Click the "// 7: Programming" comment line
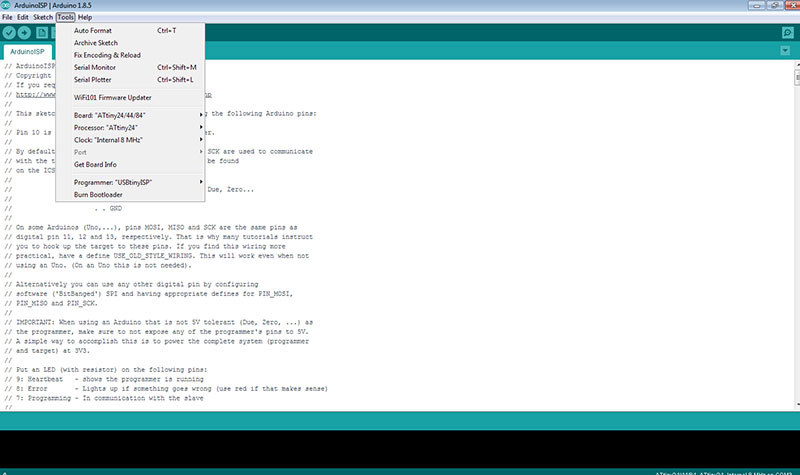800x475 pixels. click(x=104, y=398)
